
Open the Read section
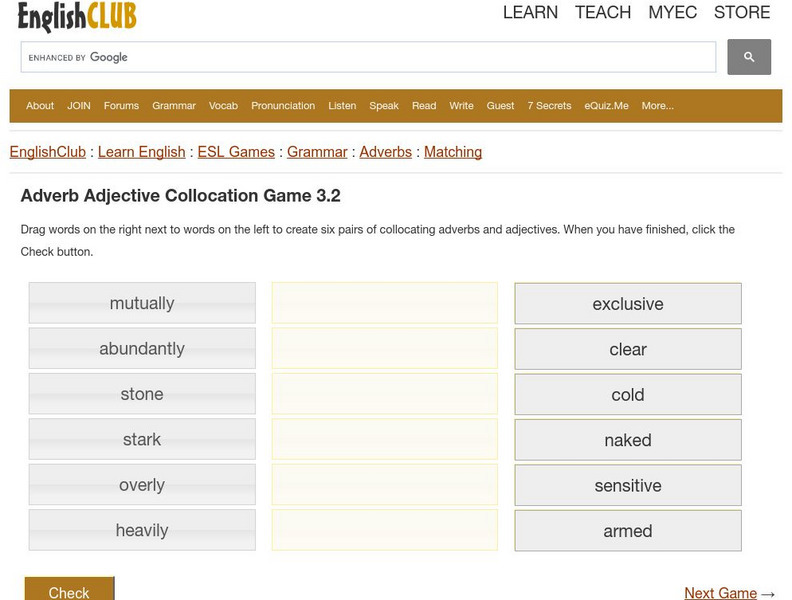pos(424,106)
